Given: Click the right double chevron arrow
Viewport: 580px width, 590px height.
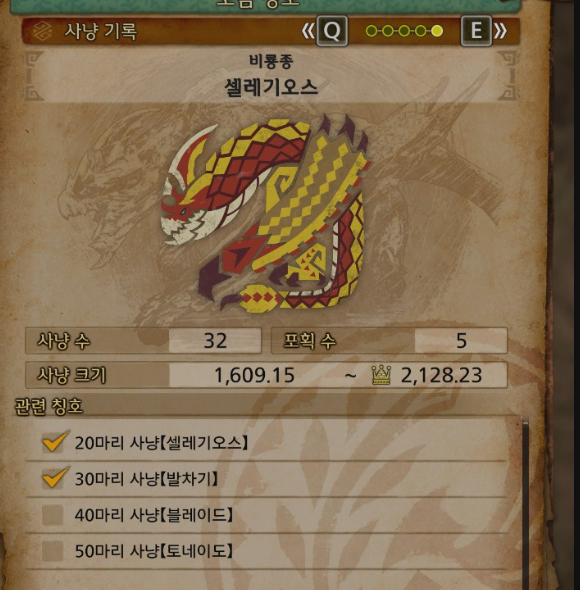Looking at the screenshot, I should click(501, 31).
